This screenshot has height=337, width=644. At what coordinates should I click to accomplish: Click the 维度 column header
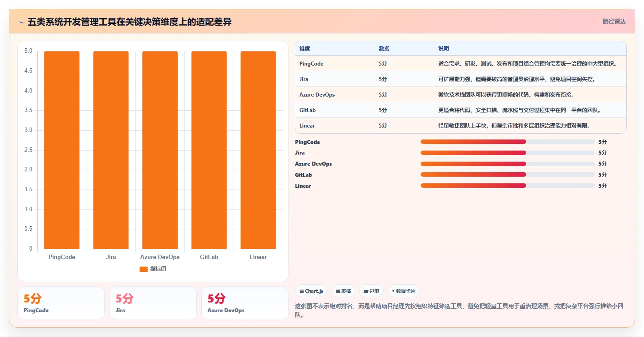click(304, 48)
